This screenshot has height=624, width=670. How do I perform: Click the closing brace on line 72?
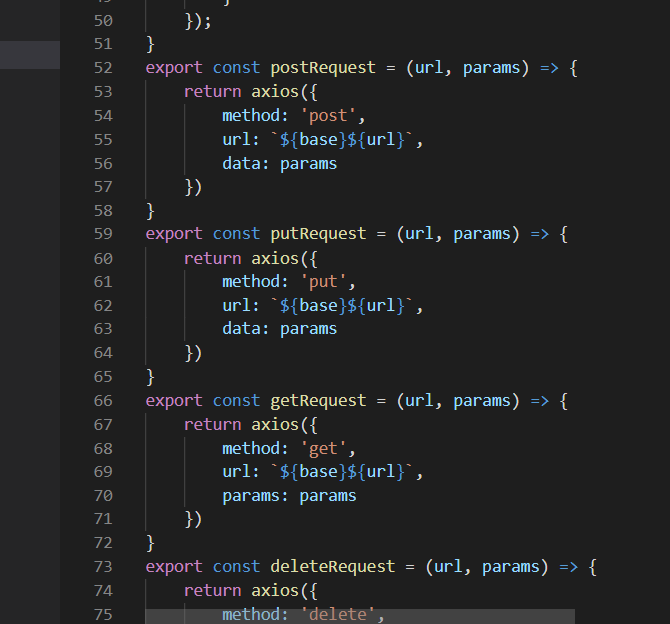coord(150,543)
